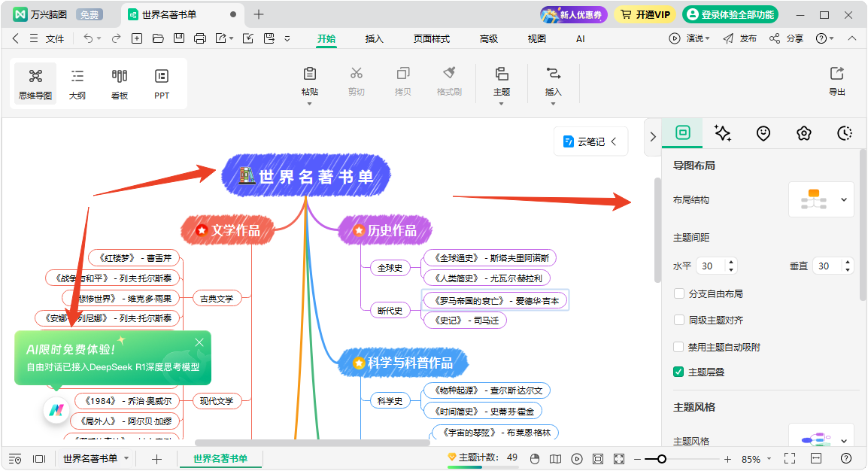
Task: Expand the 主题 toolbar dropdown
Action: coord(502,103)
